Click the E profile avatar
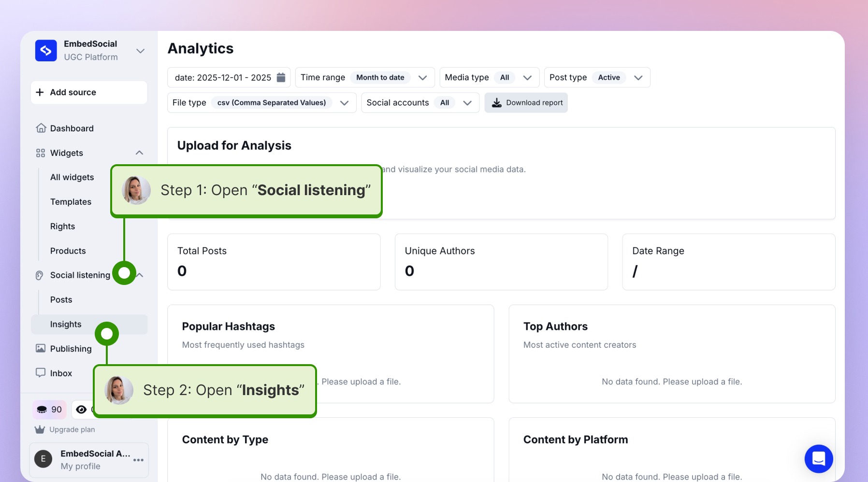This screenshot has height=482, width=868. (x=43, y=459)
